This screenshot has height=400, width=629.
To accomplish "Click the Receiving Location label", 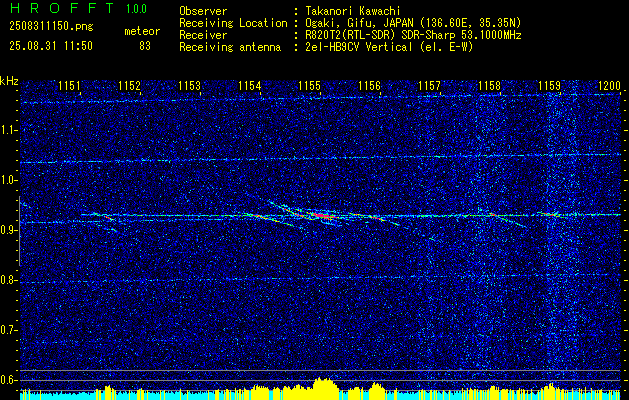I will click(233, 23).
